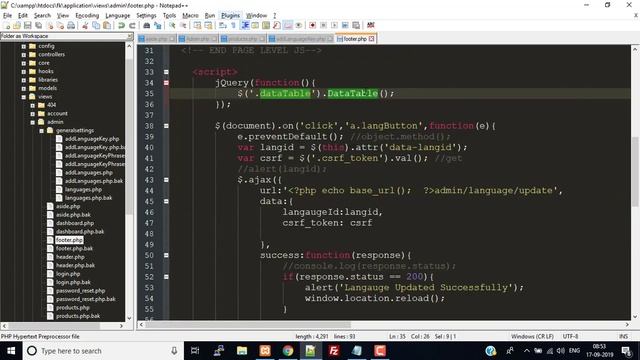Click the Stop Recording macro icon
Viewport: 640px width, 360px height.
(324, 25)
